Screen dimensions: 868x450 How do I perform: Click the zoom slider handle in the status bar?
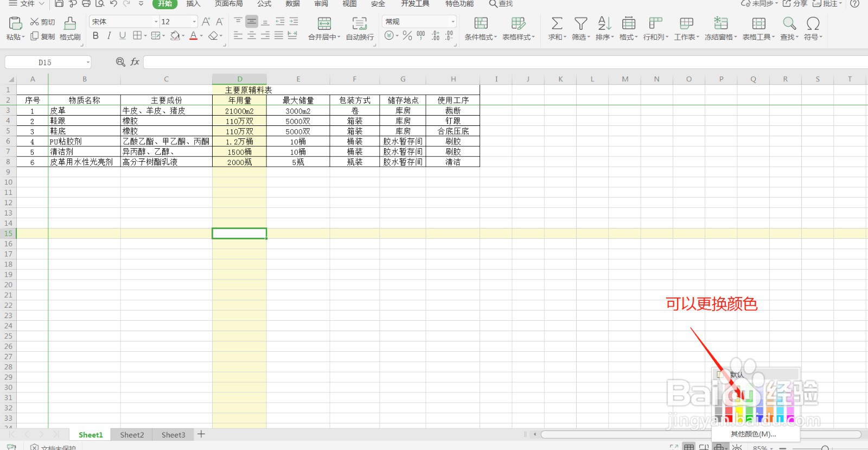(x=825, y=448)
